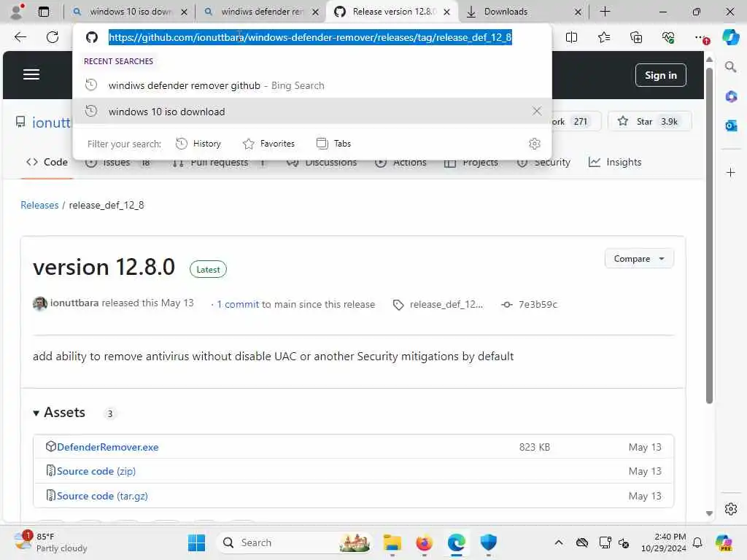747x560 pixels.
Task: Show hidden tray icons chevron
Action: [x=559, y=542]
